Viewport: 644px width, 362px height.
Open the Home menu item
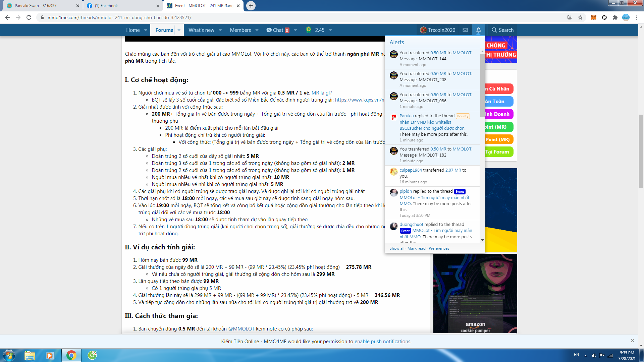coord(133,30)
